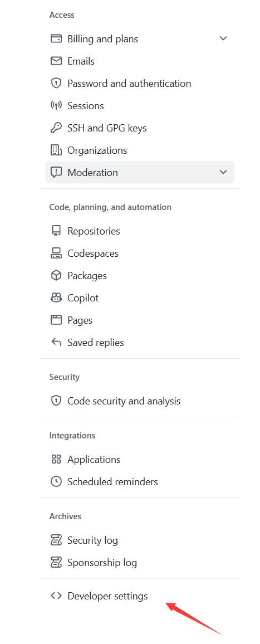The image size is (260, 644).
Task: Click the codespaces icon beside Codespaces
Action: click(x=56, y=253)
